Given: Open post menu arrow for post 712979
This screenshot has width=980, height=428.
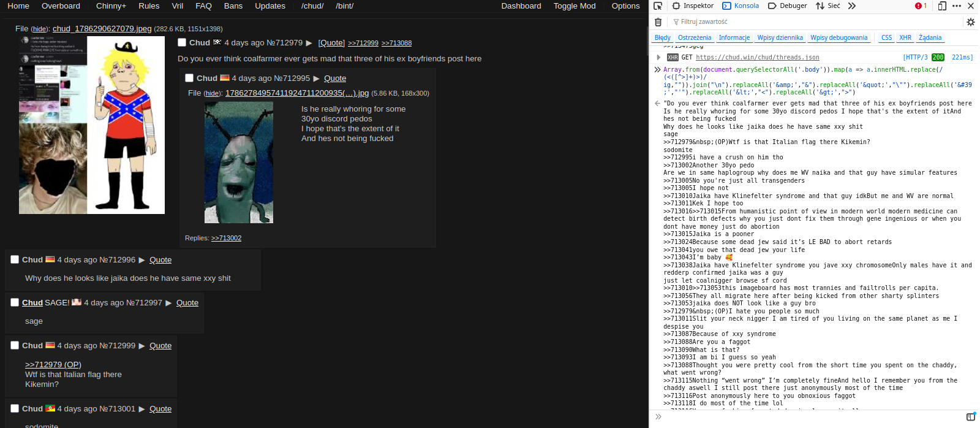Looking at the screenshot, I should 309,43.
